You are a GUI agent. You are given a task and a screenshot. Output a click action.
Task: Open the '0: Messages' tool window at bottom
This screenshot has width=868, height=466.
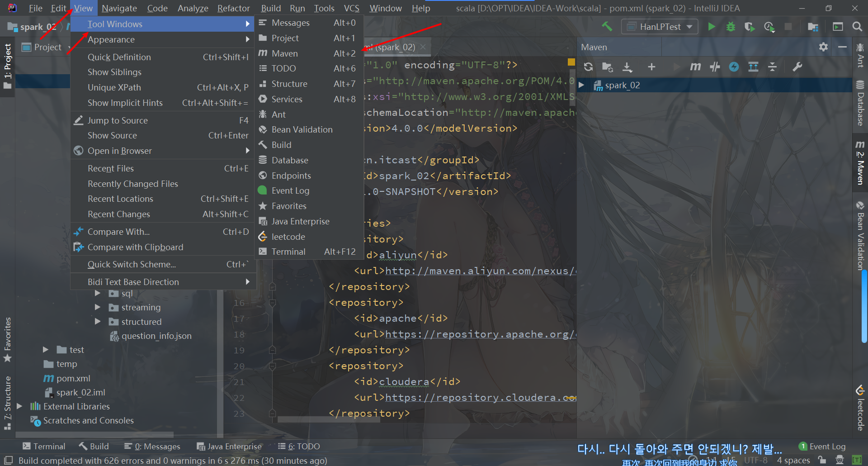click(152, 447)
